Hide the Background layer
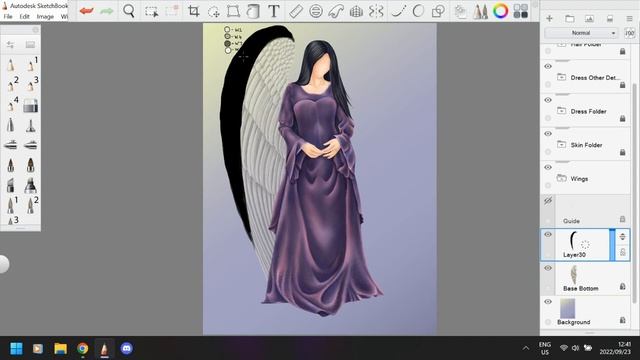Viewport: 640px width, 360px height. 548,302
